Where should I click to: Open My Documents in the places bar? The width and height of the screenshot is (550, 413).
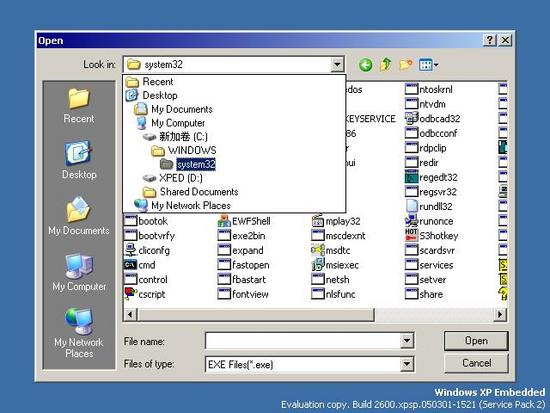tap(79, 216)
